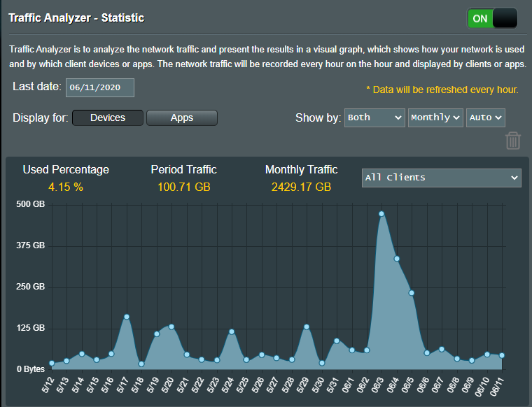This screenshot has height=407, width=532.
Task: Click the 5/29 data point marker
Action: [x=307, y=327]
